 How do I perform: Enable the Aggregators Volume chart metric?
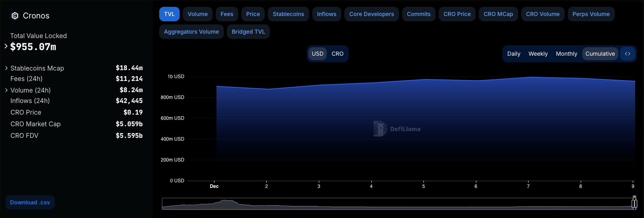coord(192,32)
